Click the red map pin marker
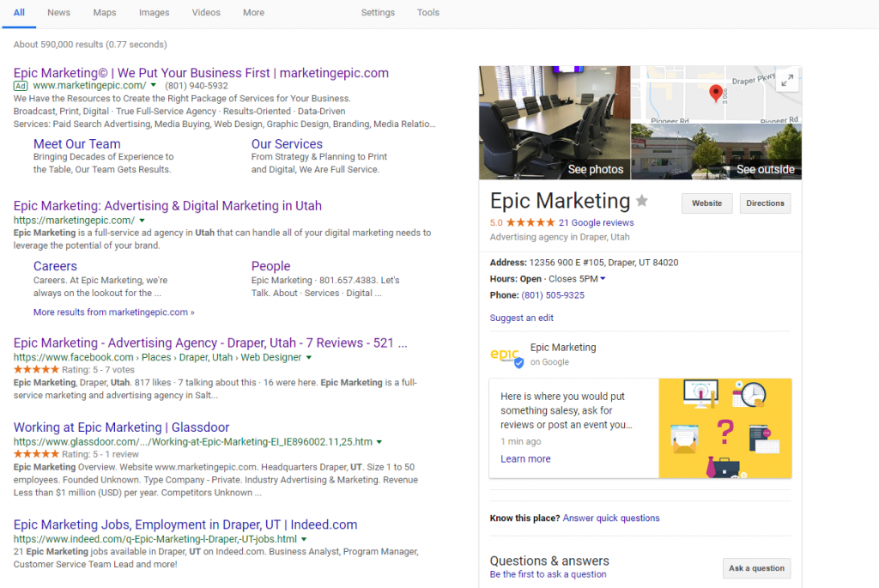 pyautogui.click(x=715, y=93)
